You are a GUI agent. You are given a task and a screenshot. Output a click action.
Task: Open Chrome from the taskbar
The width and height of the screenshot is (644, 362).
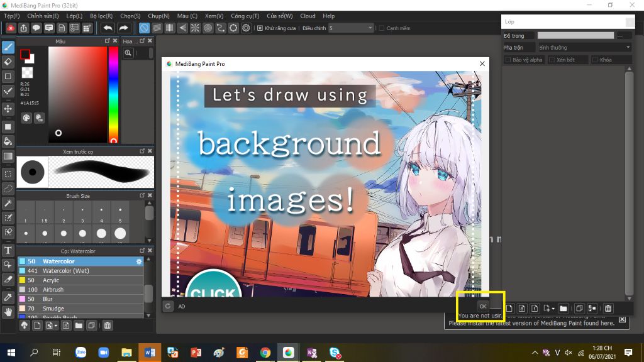tap(265, 353)
